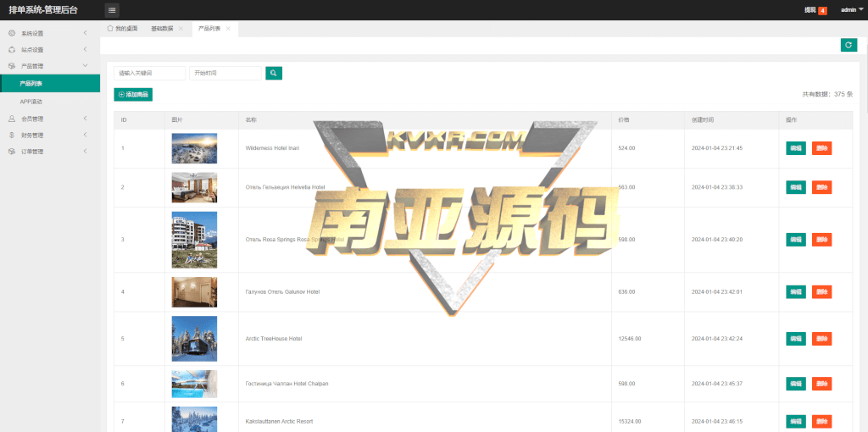The width and height of the screenshot is (868, 432).
Task: Click the 开始时间 date input field
Action: tap(225, 73)
